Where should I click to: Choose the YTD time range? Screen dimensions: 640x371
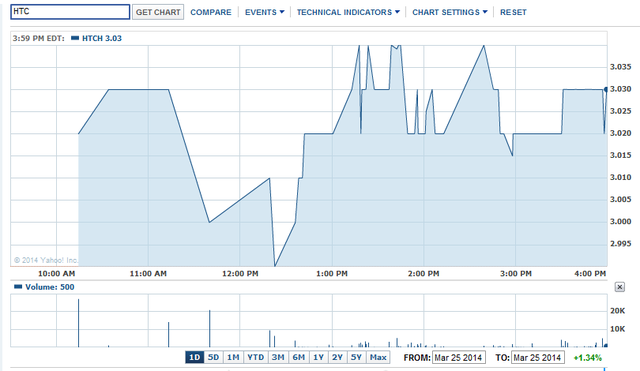click(256, 358)
